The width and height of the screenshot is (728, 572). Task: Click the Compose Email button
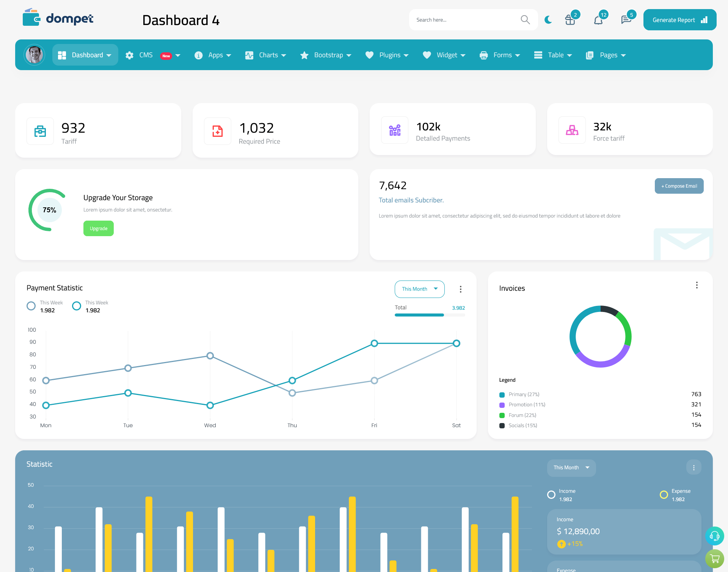(678, 186)
